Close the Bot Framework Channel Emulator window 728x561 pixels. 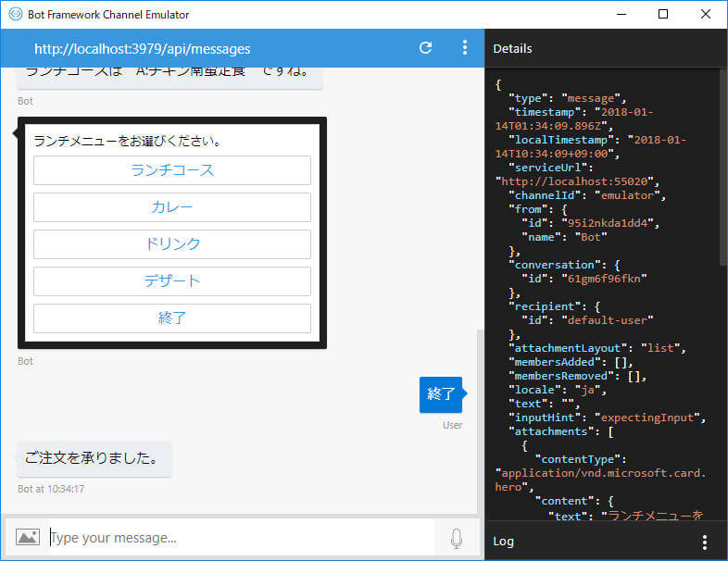point(705,14)
